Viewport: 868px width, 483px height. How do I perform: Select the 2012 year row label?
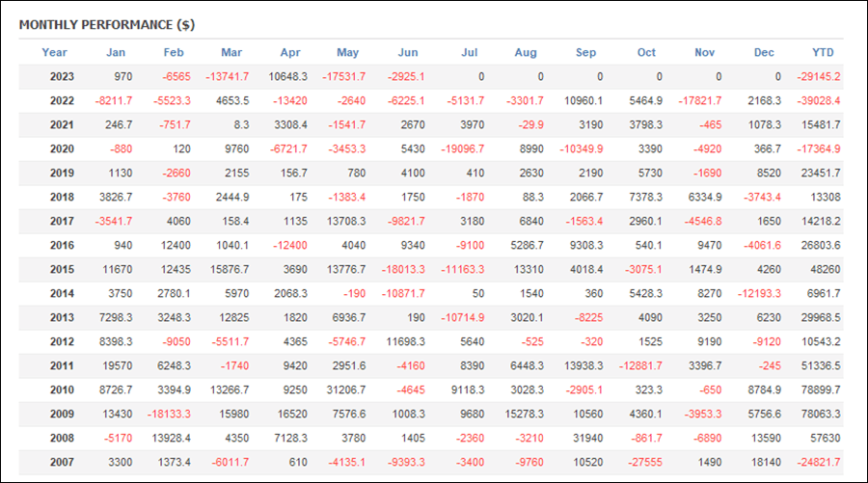pos(62,341)
